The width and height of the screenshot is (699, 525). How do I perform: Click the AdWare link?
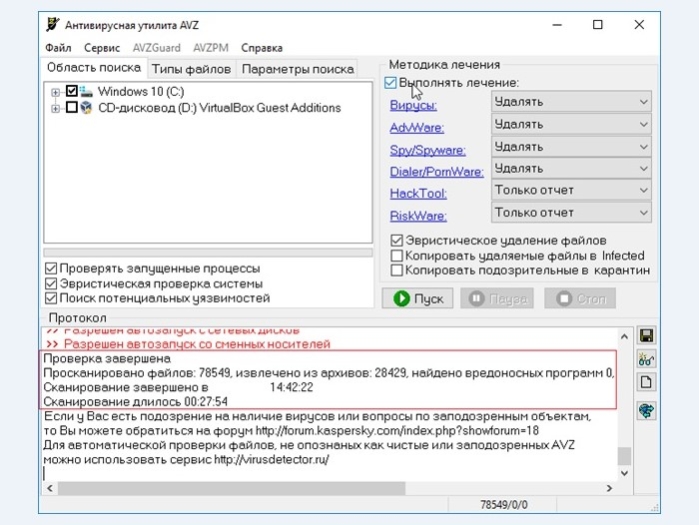pos(417,128)
